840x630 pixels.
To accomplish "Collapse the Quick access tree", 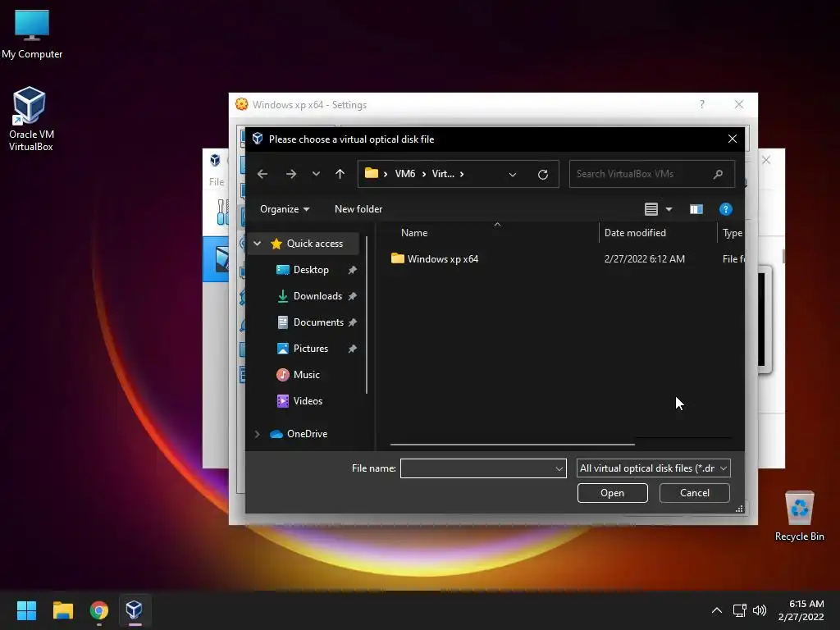I will [x=257, y=243].
